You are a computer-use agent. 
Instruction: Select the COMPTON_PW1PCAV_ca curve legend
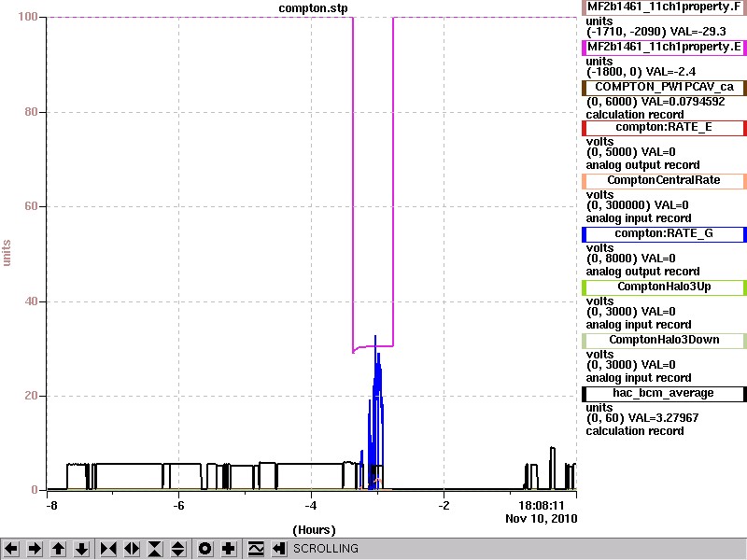pyautogui.click(x=664, y=87)
